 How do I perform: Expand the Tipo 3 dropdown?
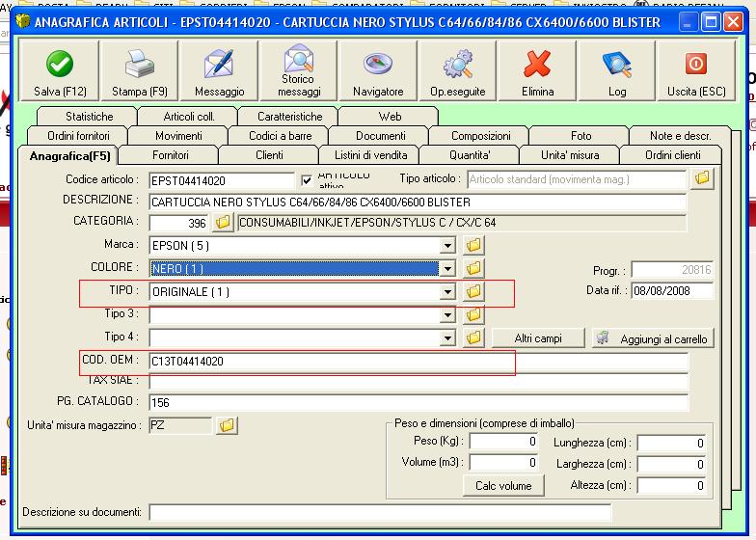(447, 314)
